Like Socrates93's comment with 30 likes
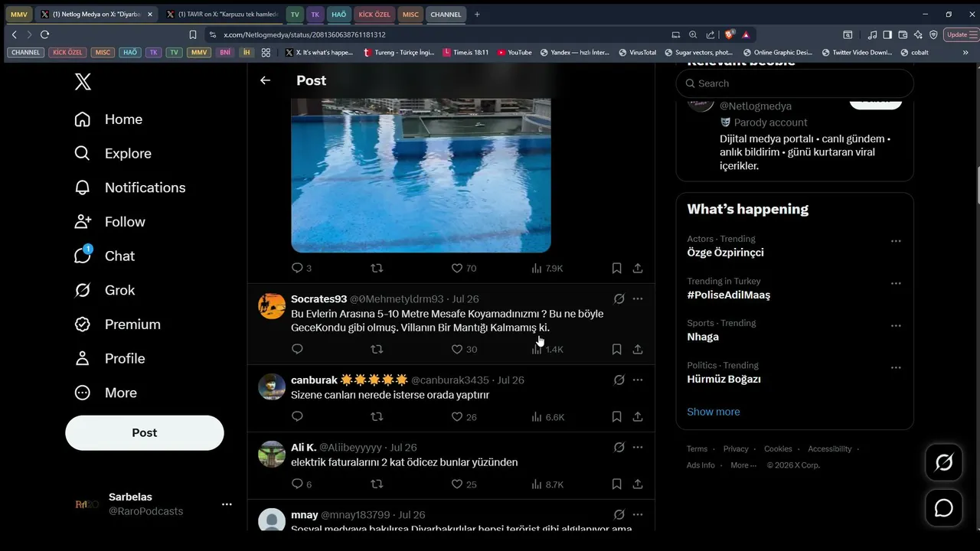 click(x=463, y=349)
